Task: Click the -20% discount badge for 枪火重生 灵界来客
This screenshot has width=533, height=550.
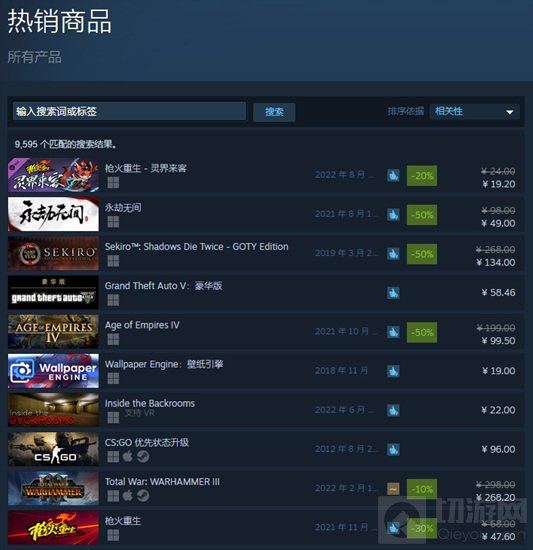Action: coord(422,176)
